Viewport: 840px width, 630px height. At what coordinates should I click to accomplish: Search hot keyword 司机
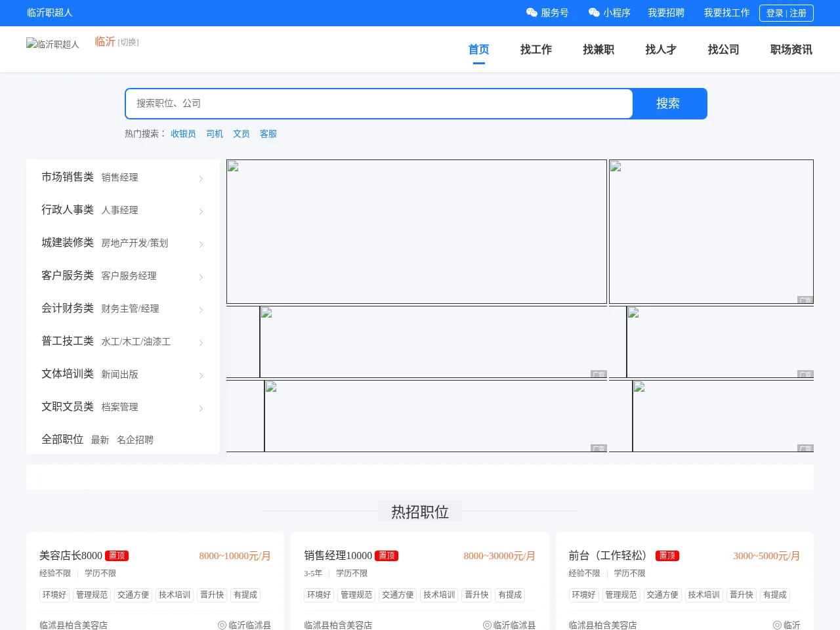[x=215, y=134]
